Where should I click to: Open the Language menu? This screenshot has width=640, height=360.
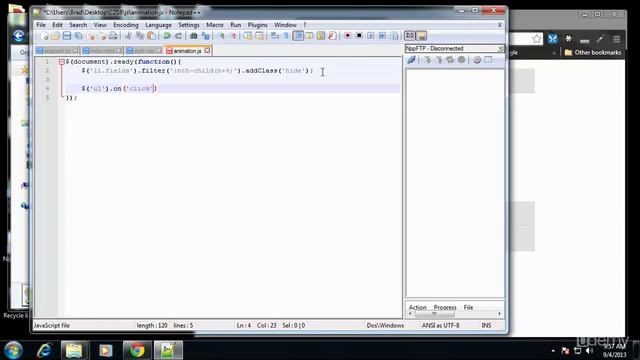pyautogui.click(x=158, y=25)
